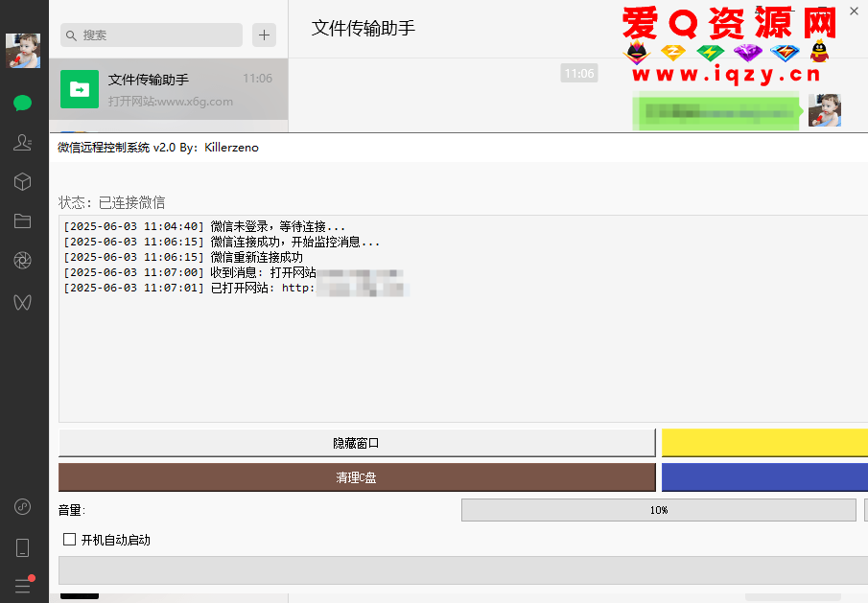The width and height of the screenshot is (868, 603).
Task: Select the 打开网站:www.x6g.com chat preview
Action: tap(171, 102)
